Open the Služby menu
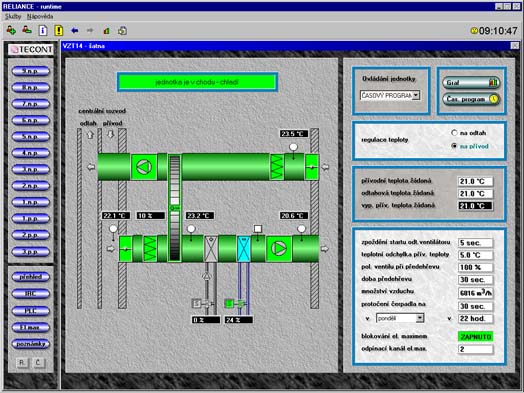Screen dimensions: 524x393 tap(13, 16)
